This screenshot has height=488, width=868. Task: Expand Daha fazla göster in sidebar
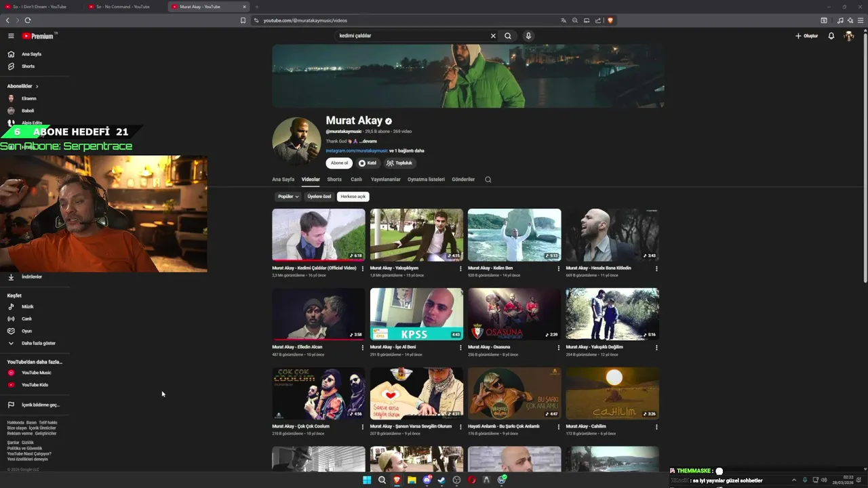pos(37,343)
